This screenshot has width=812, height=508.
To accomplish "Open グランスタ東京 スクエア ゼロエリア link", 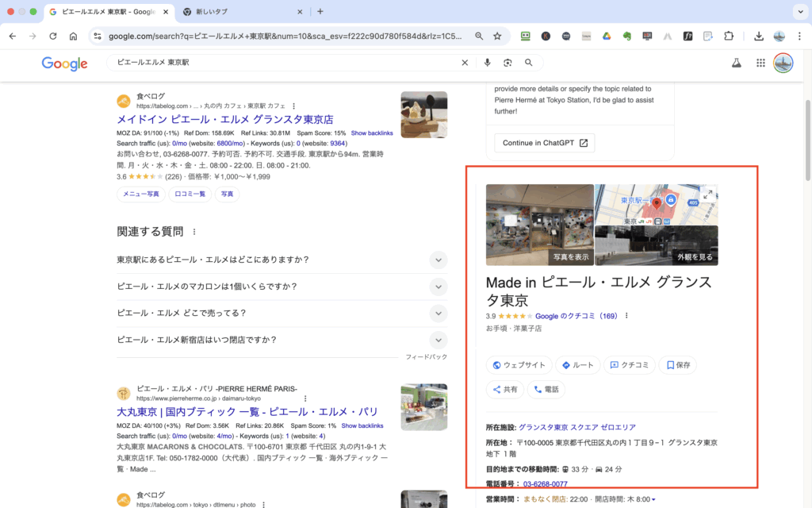I will coord(577,427).
